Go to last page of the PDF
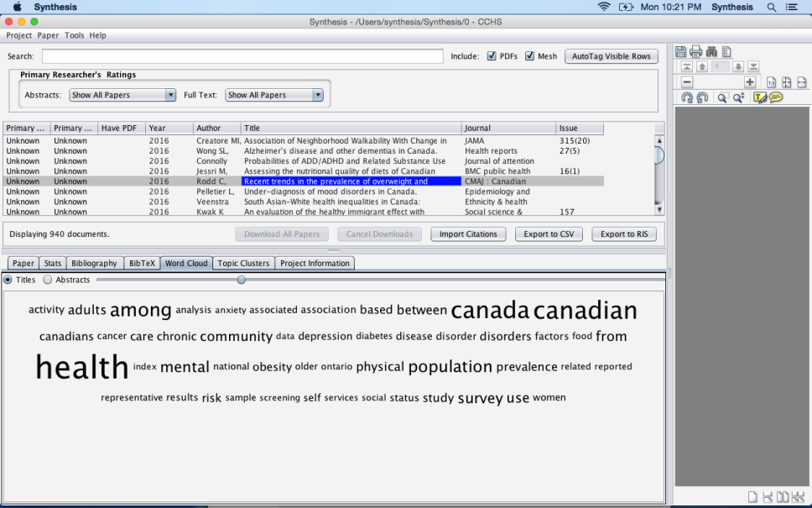 753,66
